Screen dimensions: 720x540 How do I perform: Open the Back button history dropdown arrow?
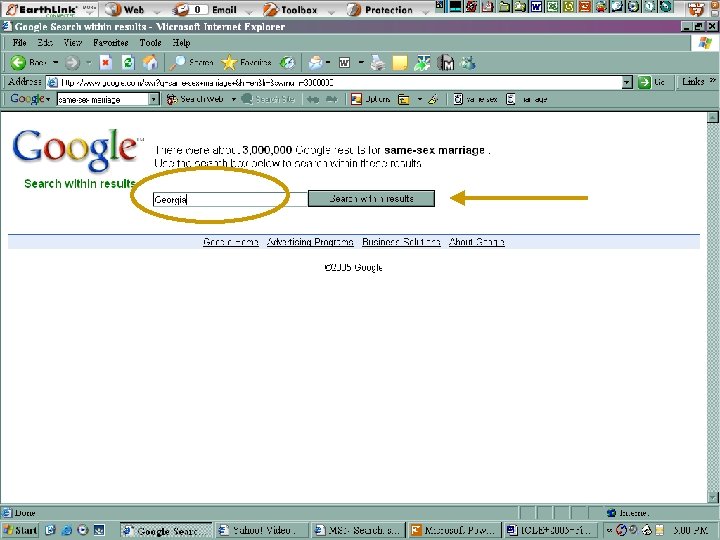point(56,62)
